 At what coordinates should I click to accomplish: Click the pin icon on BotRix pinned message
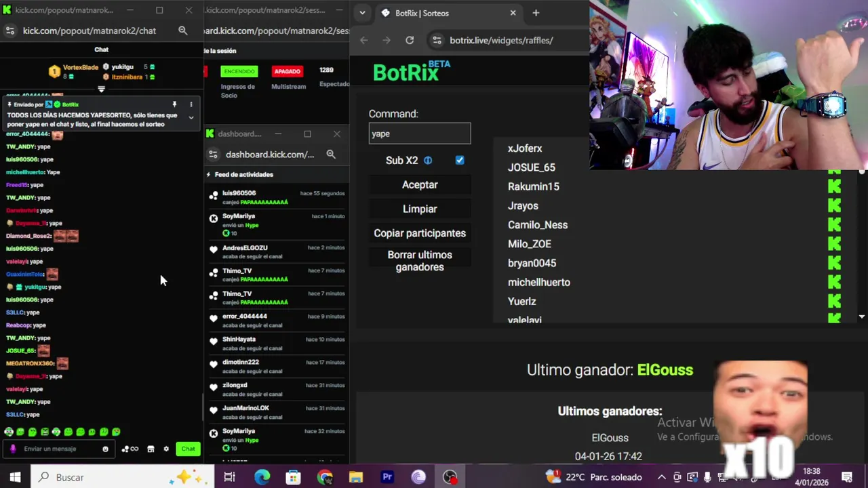pos(174,104)
